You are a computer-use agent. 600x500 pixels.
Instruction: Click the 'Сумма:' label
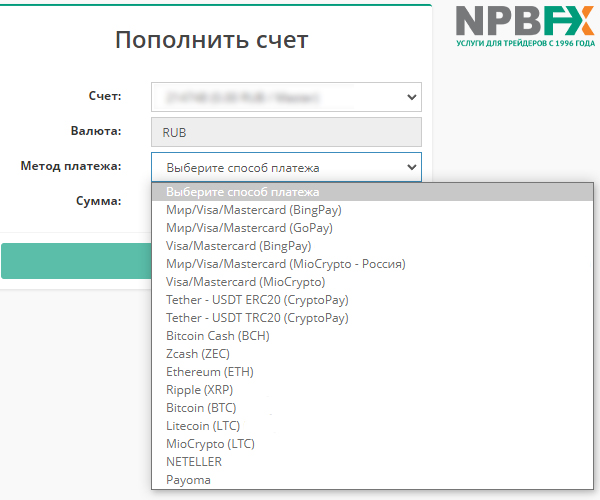99,201
